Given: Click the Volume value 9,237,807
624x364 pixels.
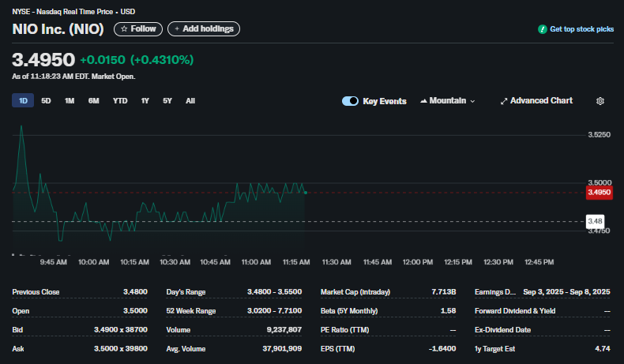Looking at the screenshot, I should point(284,330).
